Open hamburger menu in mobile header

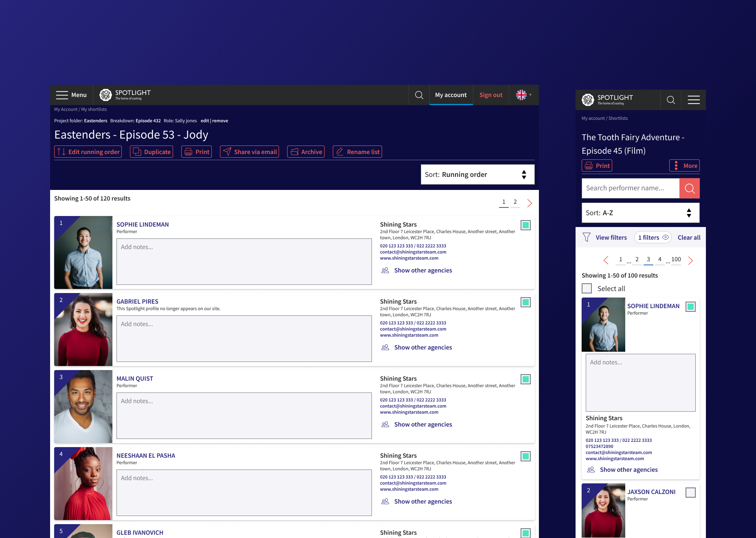694,100
